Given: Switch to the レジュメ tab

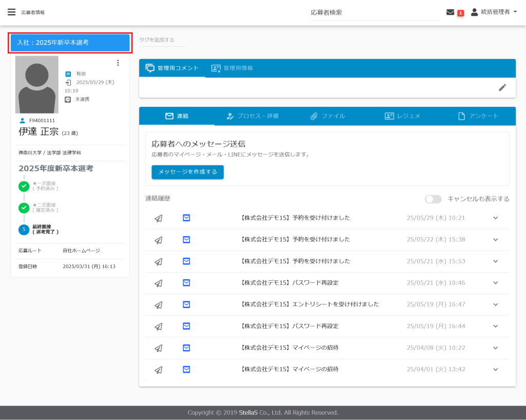Looking at the screenshot, I should point(403,116).
